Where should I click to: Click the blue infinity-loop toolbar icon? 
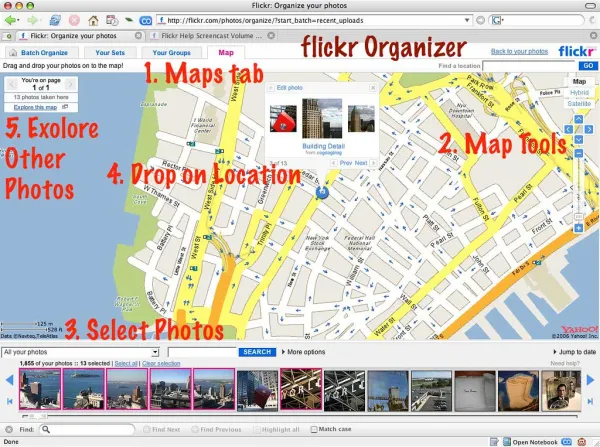[x=145, y=21]
